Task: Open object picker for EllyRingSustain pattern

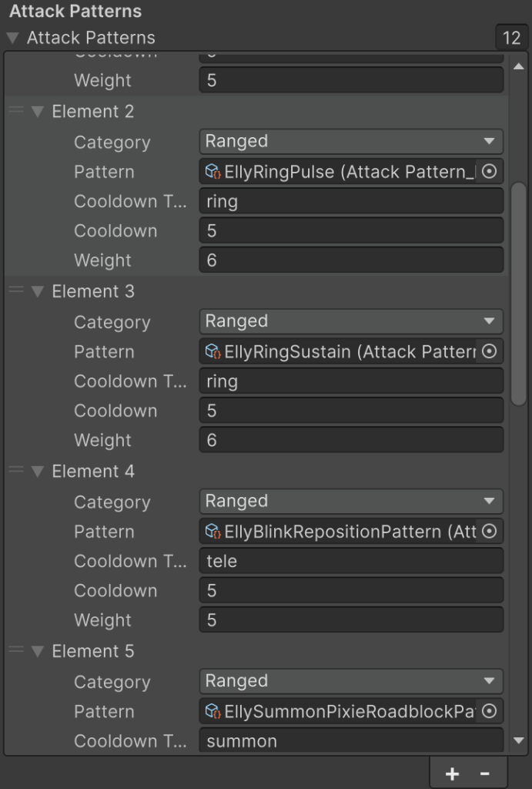Action: point(490,352)
